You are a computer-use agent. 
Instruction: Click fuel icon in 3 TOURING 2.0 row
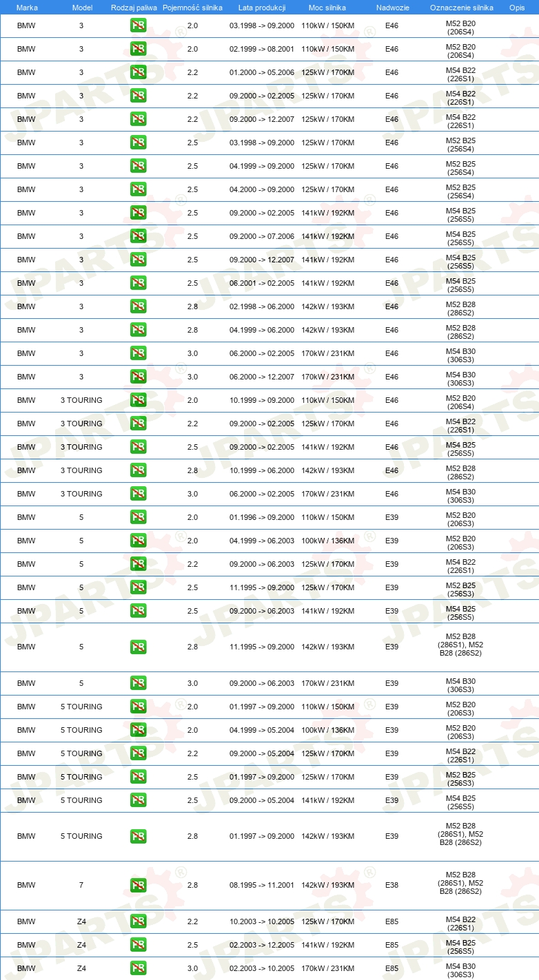tap(138, 400)
